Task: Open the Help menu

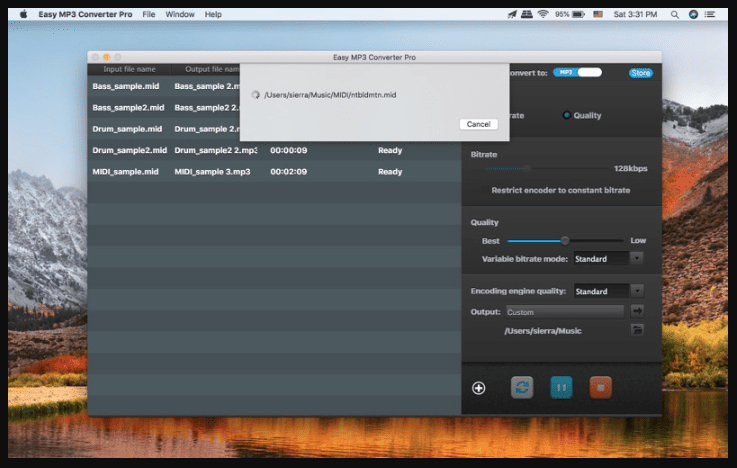Action: tap(213, 15)
